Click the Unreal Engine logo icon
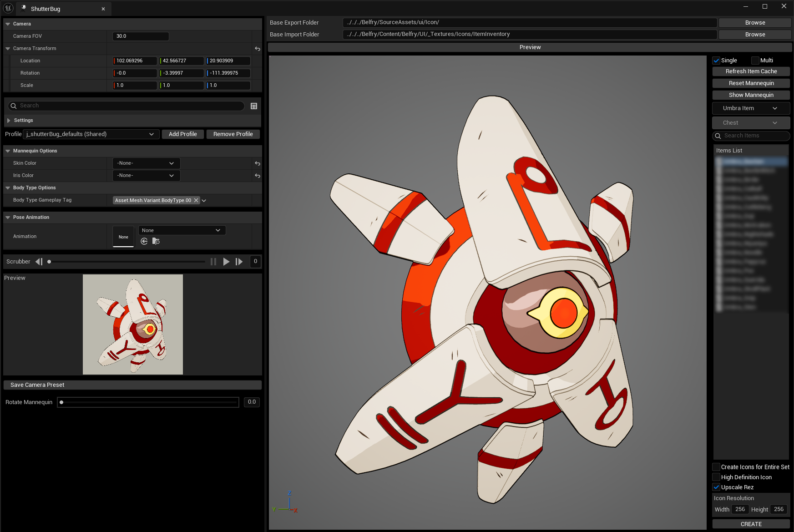Viewport: 794px width, 532px height. [x=8, y=8]
